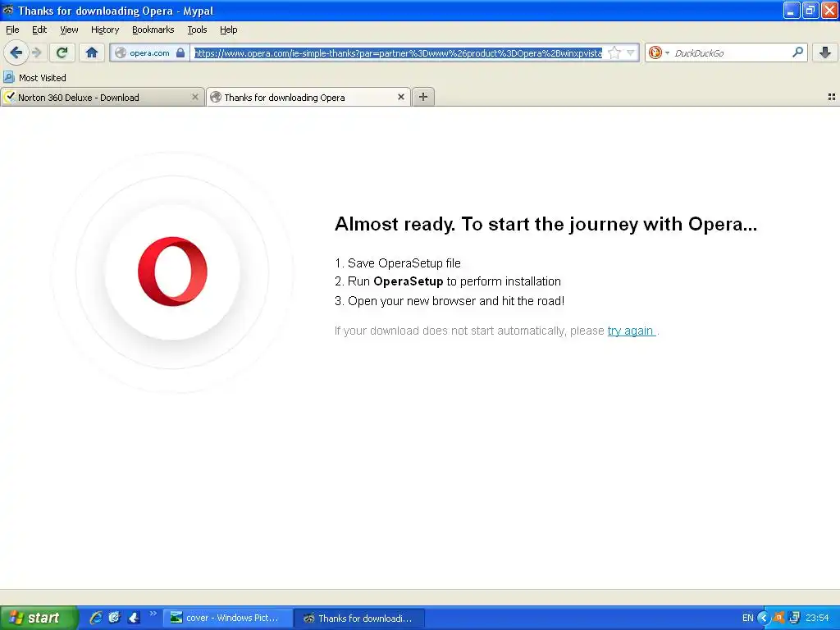Open the Bookmarks menu
The height and width of the screenshot is (630, 840).
point(153,30)
